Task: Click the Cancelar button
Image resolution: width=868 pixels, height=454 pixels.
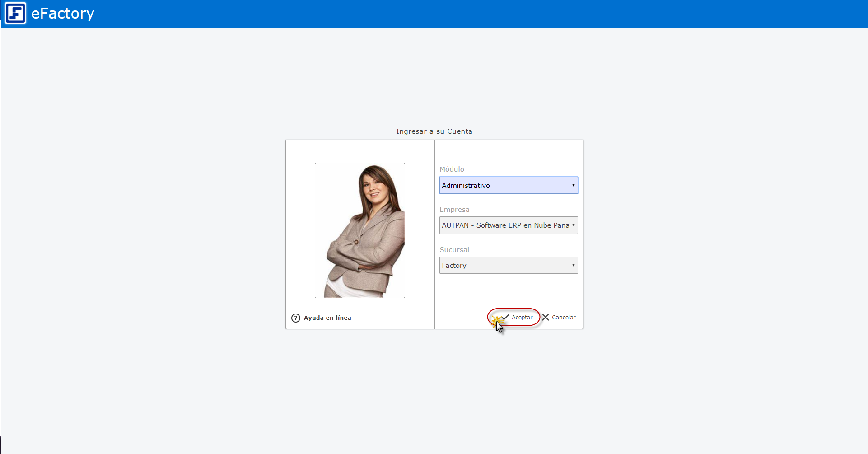Action: [x=559, y=317]
